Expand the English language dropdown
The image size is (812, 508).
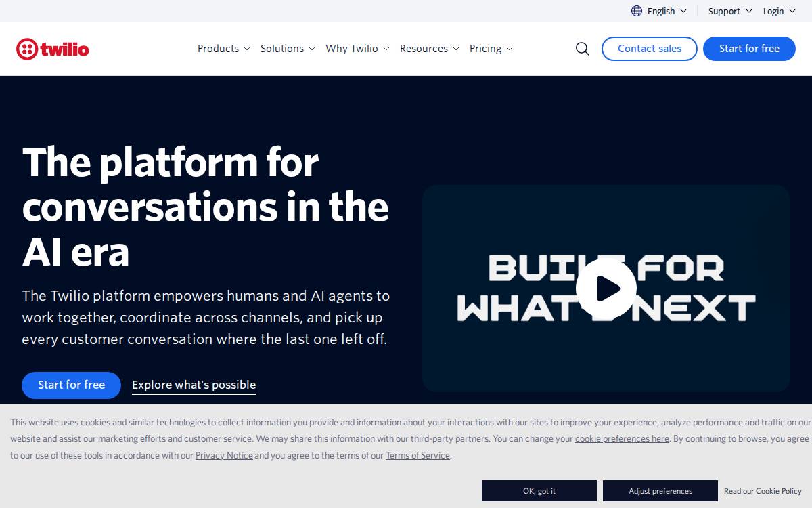point(667,11)
